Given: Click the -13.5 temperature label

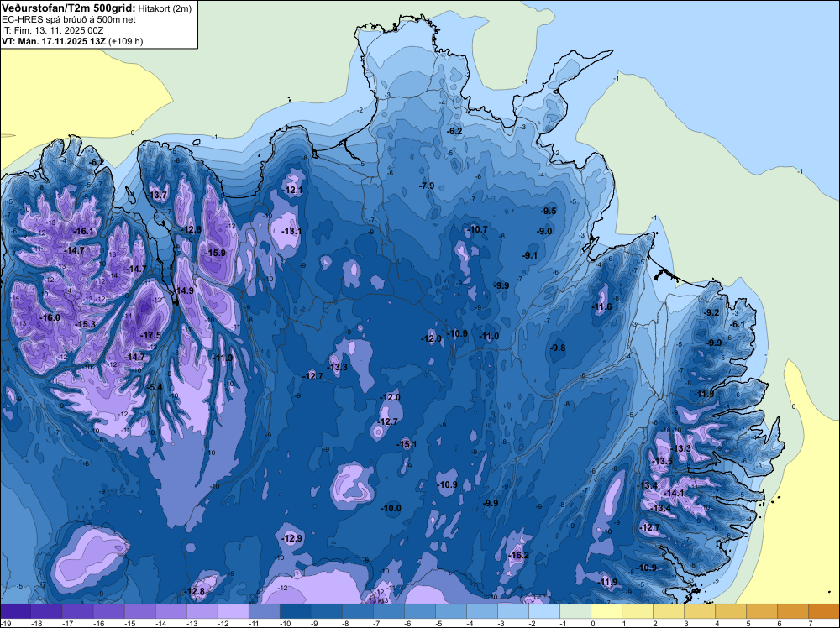Looking at the screenshot, I should point(662,462).
